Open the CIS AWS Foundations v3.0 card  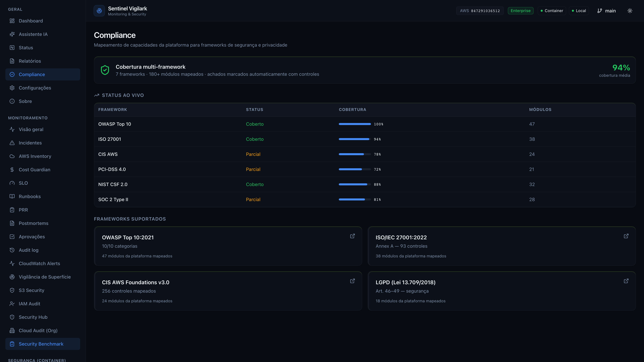point(228,291)
